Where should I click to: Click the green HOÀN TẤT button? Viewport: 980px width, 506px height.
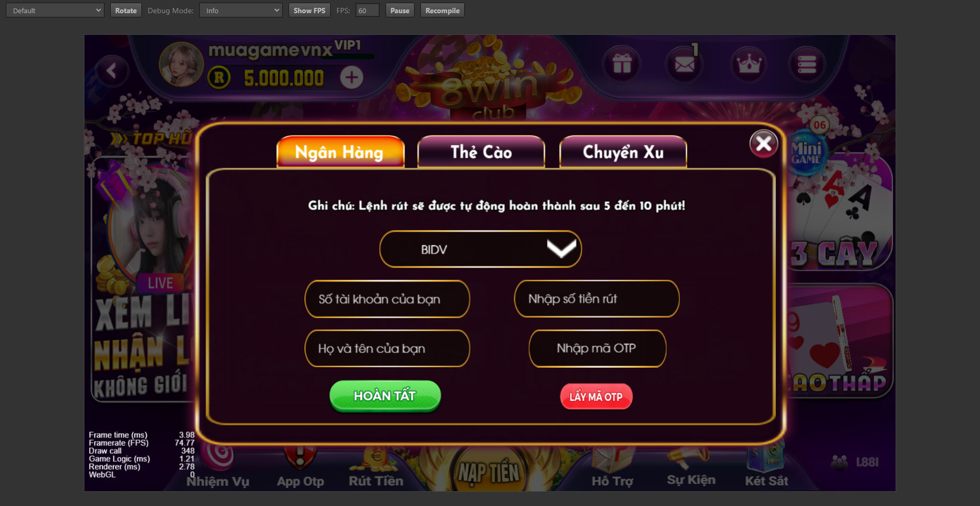pos(385,396)
